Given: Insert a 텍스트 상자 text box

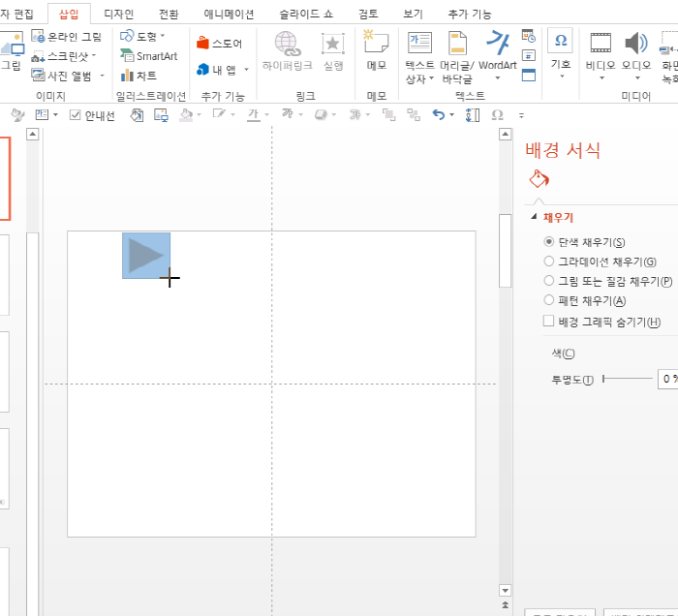Looking at the screenshot, I should pos(419,56).
